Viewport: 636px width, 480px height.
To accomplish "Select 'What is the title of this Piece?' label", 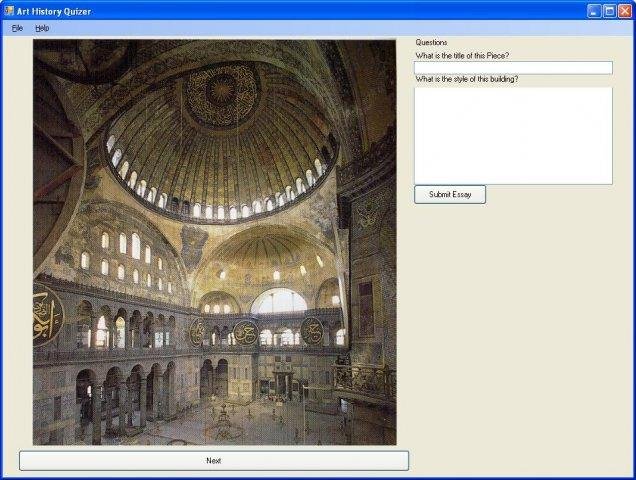I will point(462,56).
